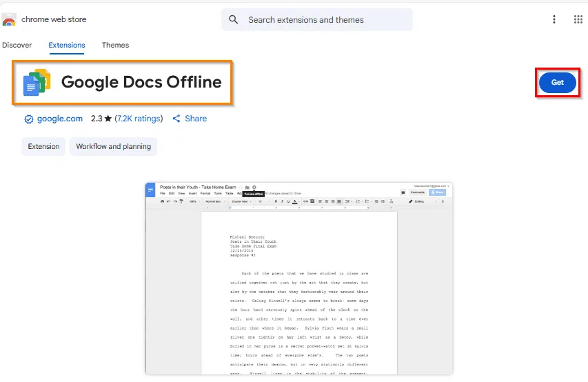
Task: Click the Google Docs Offline heading
Action: pyautogui.click(x=141, y=82)
